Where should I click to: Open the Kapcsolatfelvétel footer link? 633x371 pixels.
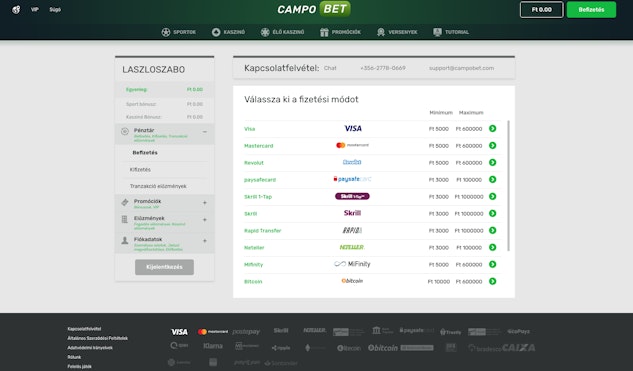[x=84, y=329]
